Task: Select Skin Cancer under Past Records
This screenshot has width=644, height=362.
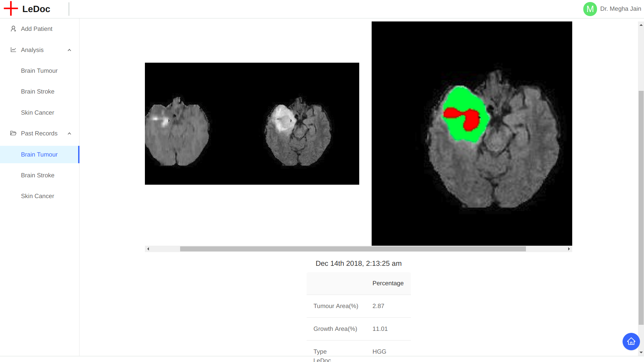Action: 38,196
